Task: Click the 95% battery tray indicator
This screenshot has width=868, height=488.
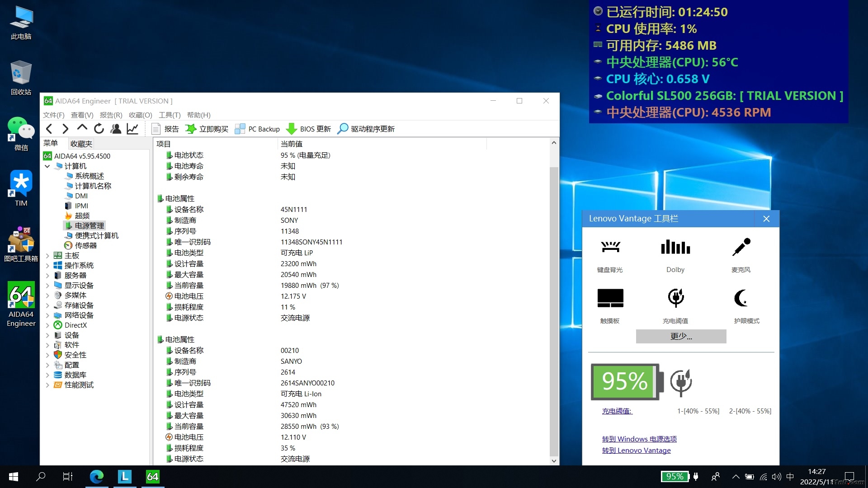Action: 675,477
